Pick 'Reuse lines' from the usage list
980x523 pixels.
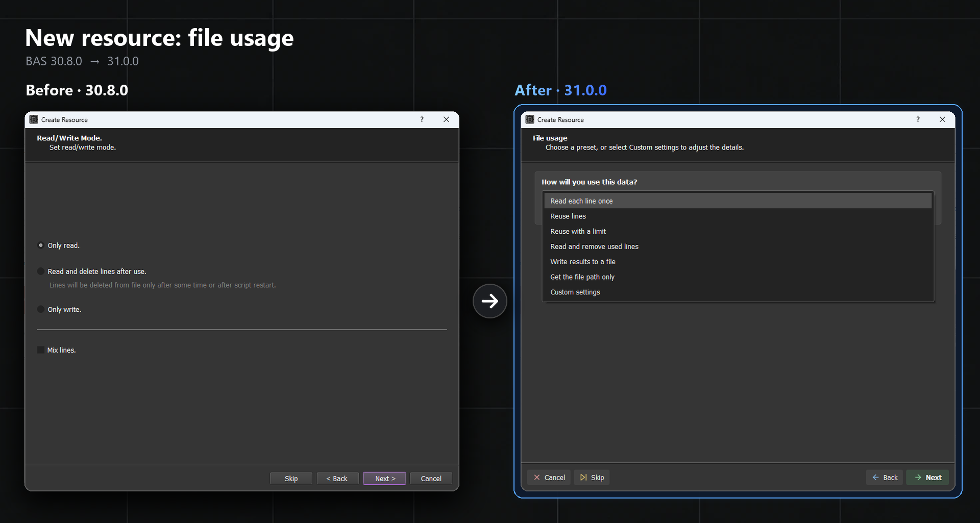[x=738, y=216]
